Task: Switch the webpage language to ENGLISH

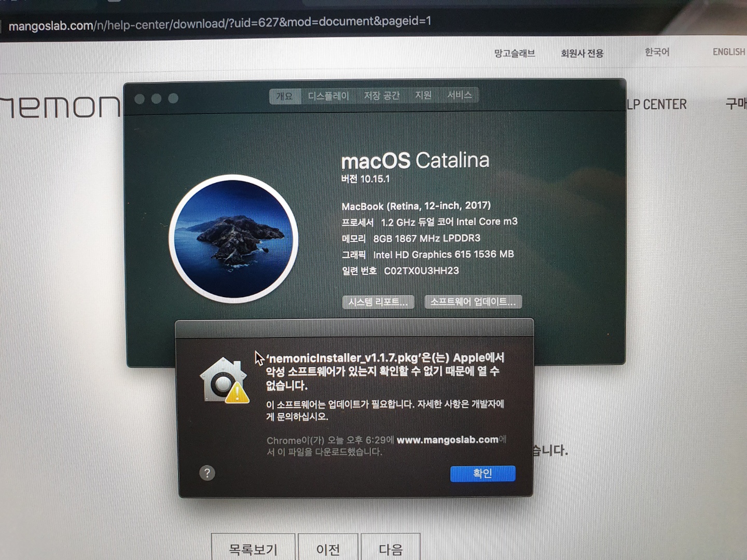Action: 728,52
